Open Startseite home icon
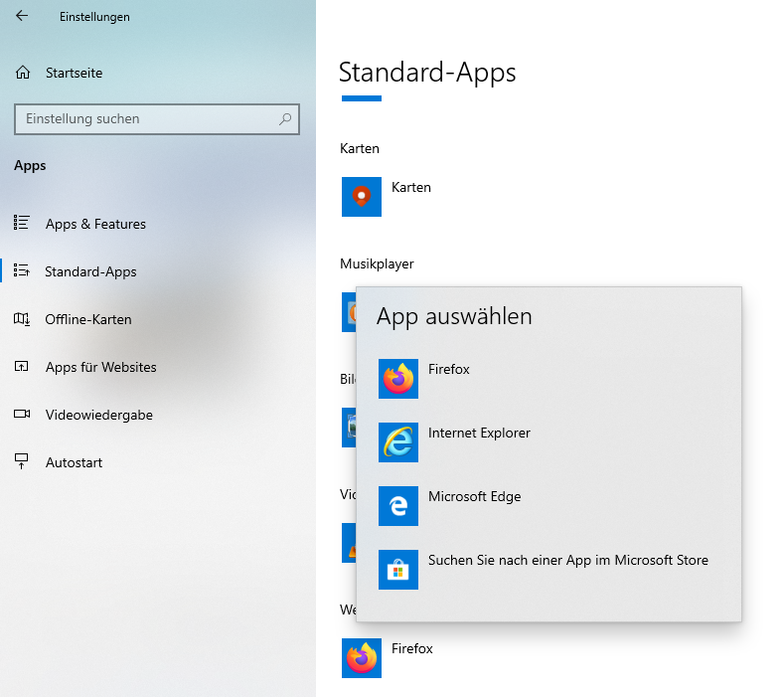The image size is (784, 697). 23,73
